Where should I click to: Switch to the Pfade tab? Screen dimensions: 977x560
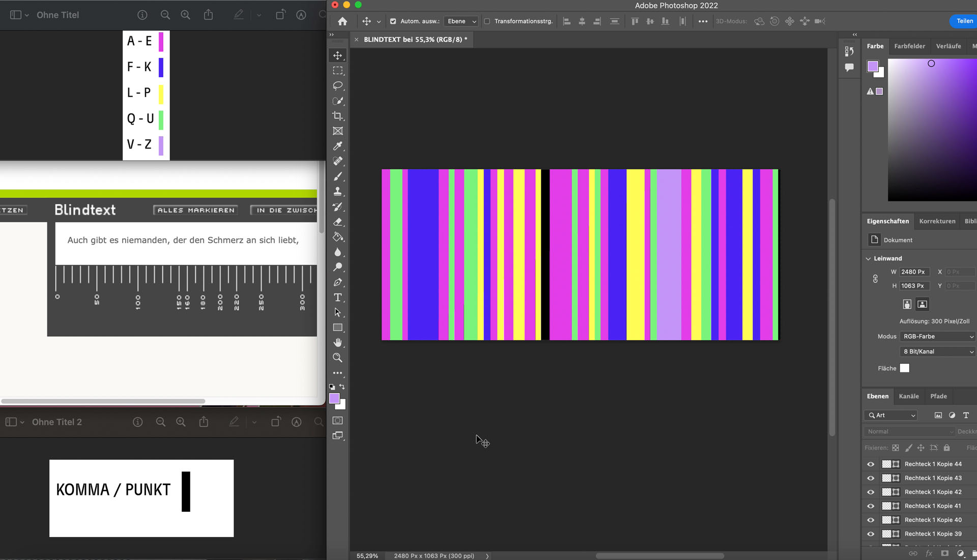[x=938, y=396]
